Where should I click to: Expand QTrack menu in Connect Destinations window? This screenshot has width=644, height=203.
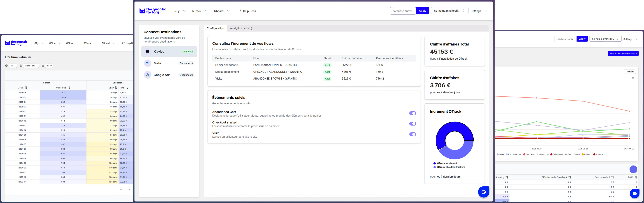click(x=200, y=11)
